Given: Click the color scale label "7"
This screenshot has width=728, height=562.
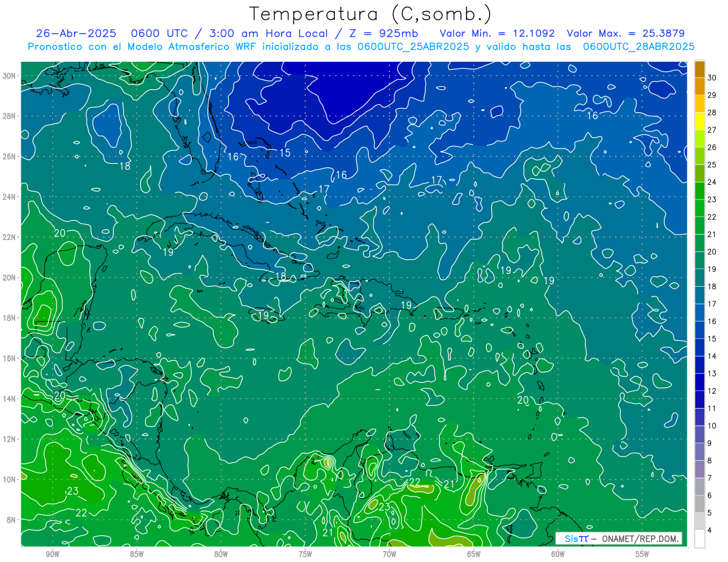Looking at the screenshot, I should tap(710, 478).
